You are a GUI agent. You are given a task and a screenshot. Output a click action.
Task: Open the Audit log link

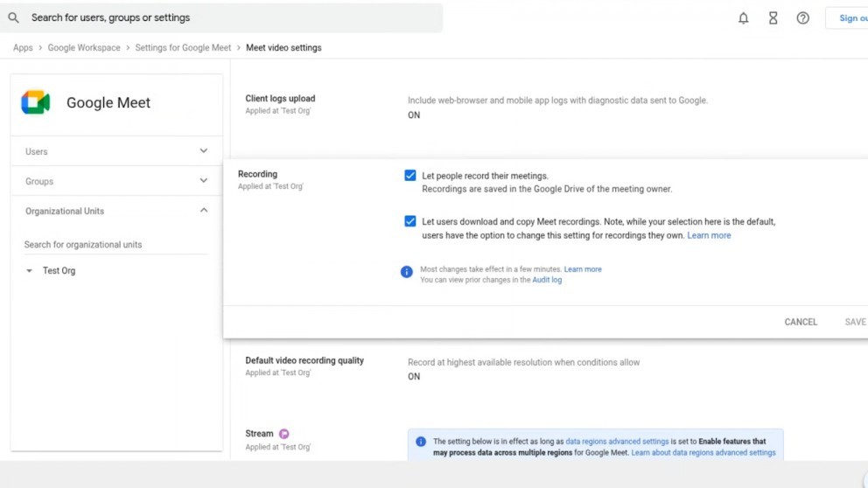click(x=547, y=280)
